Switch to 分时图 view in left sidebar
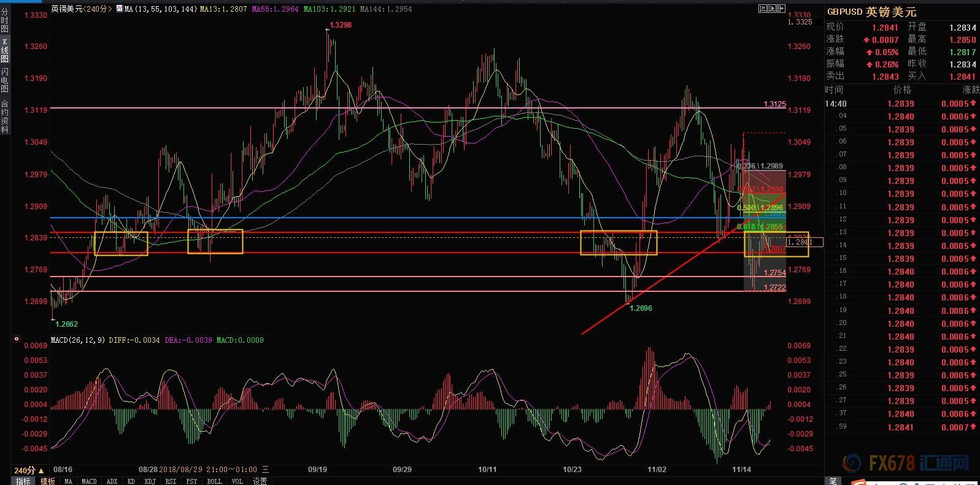The image size is (980, 485). point(5,20)
